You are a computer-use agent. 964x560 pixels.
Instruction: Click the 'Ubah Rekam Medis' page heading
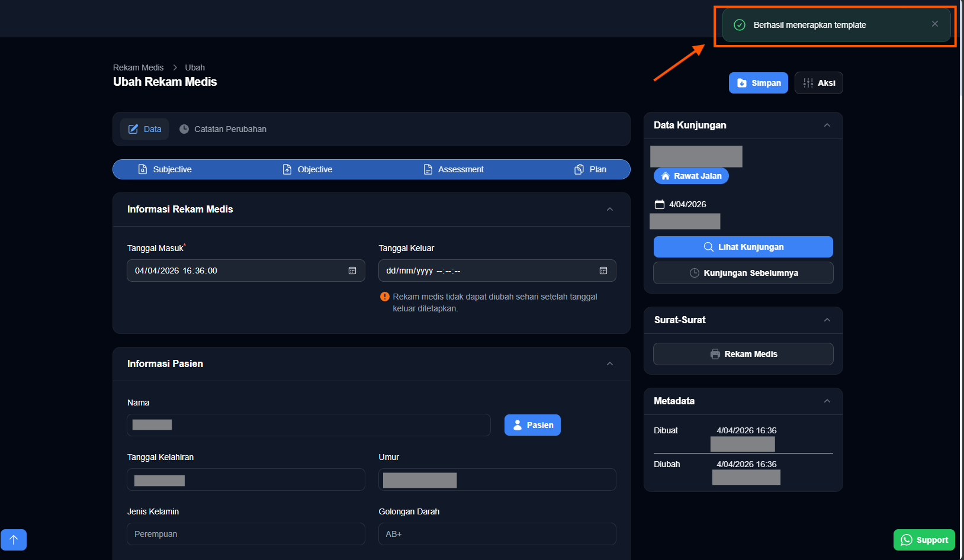165,82
